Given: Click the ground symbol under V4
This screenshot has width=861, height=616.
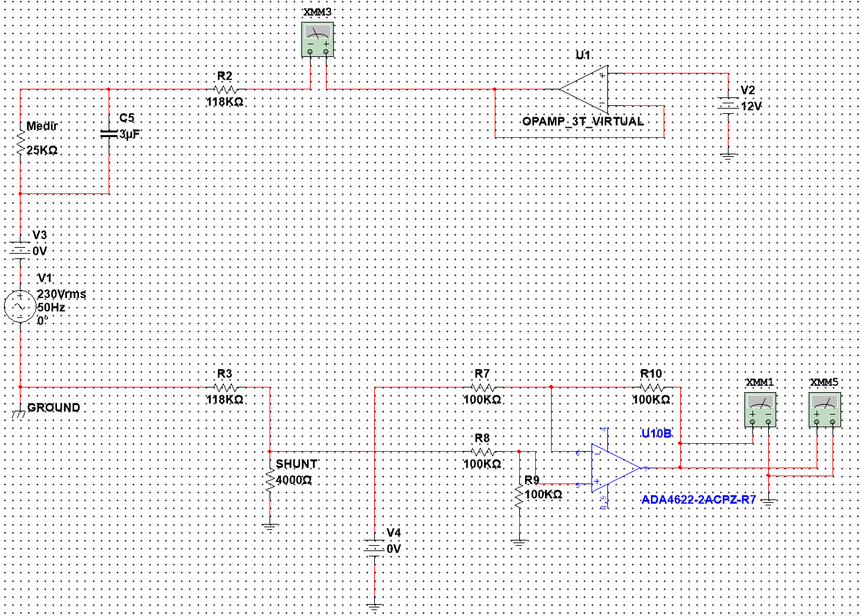Looking at the screenshot, I should coord(375,606).
